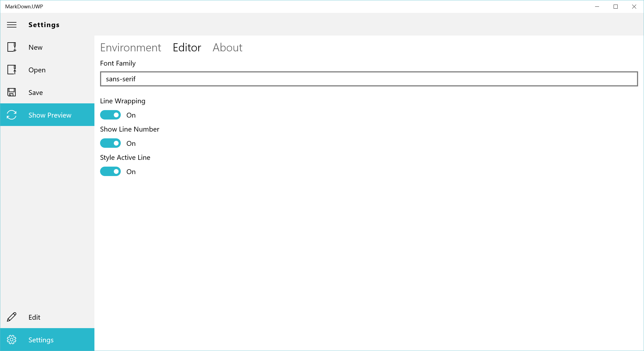Screen dimensions: 644x351
Task: Toggle Style Active Line off
Action: pyautogui.click(x=110, y=171)
